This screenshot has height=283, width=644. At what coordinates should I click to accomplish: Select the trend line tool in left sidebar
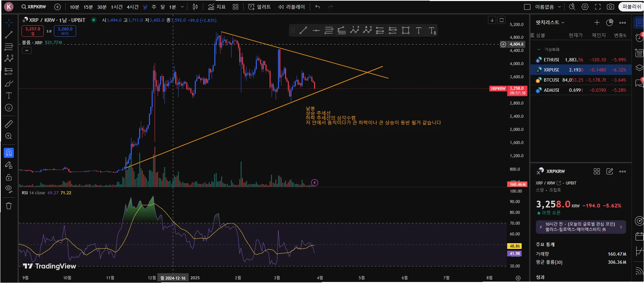pos(9,35)
